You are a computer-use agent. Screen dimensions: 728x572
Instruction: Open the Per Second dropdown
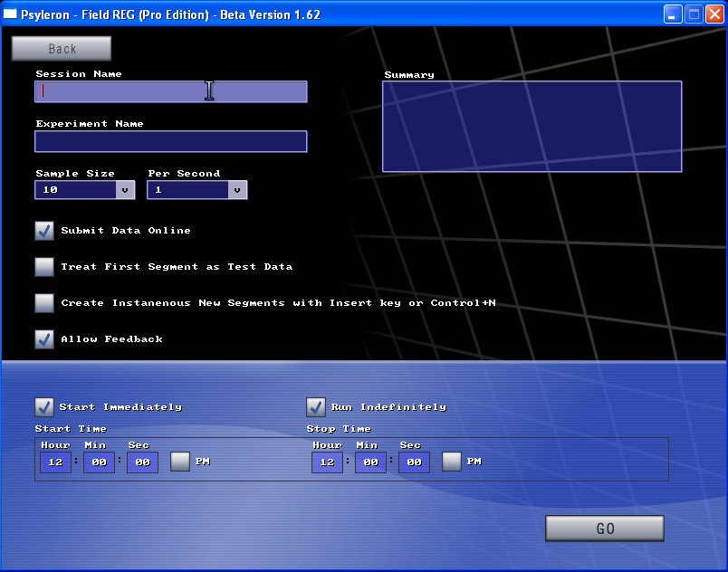coord(197,190)
